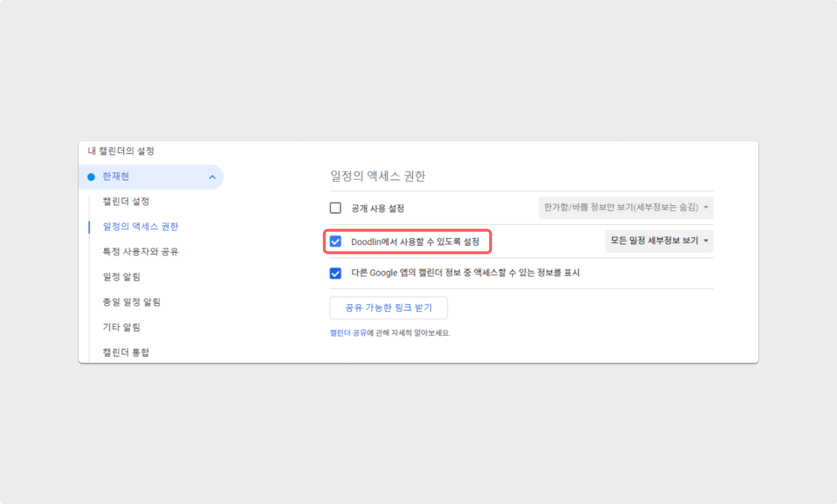Image resolution: width=837 pixels, height=504 pixels.
Task: Open 모든 일정 세부정보 보기 dropdown
Action: [654, 241]
